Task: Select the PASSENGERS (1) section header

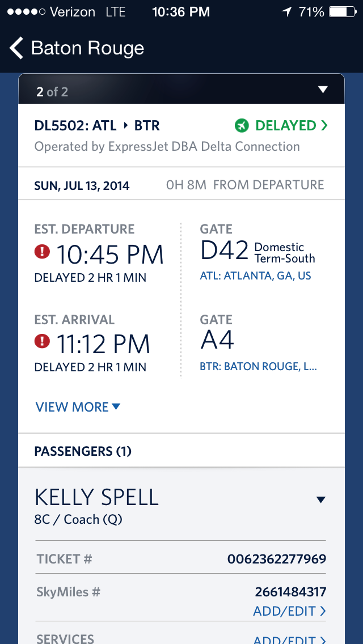Action: coord(83,451)
